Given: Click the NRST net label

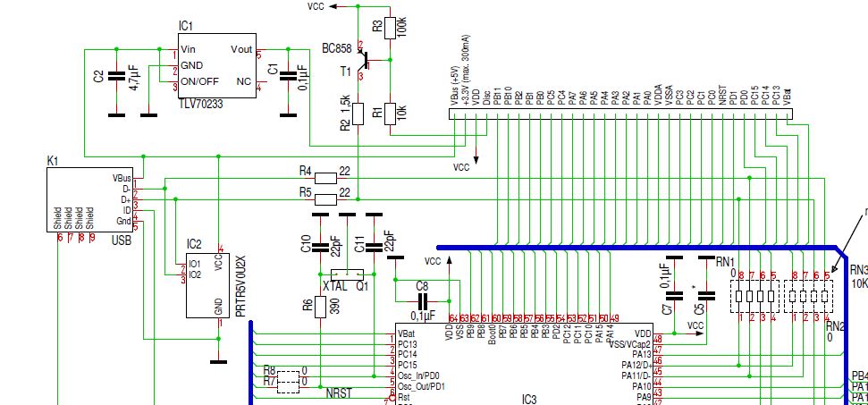Looking at the screenshot, I should pos(340,392).
